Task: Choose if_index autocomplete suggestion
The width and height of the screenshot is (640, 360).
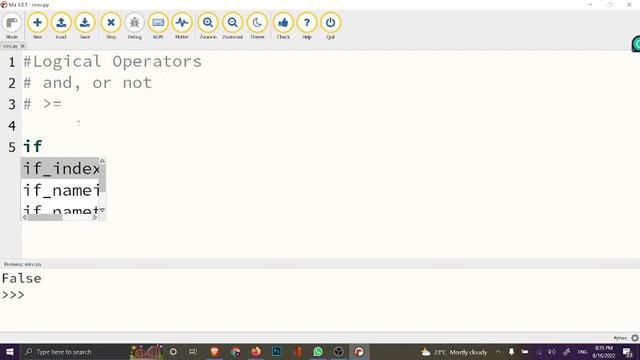Action: tap(60, 168)
